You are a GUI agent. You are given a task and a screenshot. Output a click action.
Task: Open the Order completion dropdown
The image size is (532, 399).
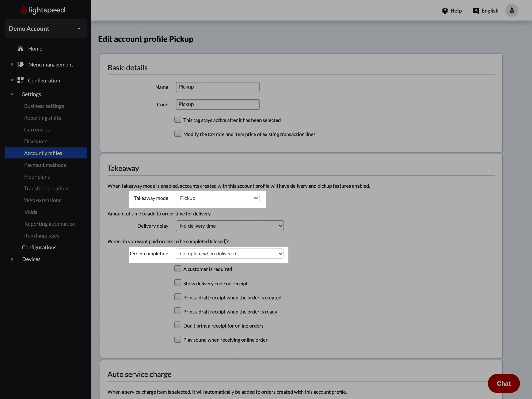(230, 253)
